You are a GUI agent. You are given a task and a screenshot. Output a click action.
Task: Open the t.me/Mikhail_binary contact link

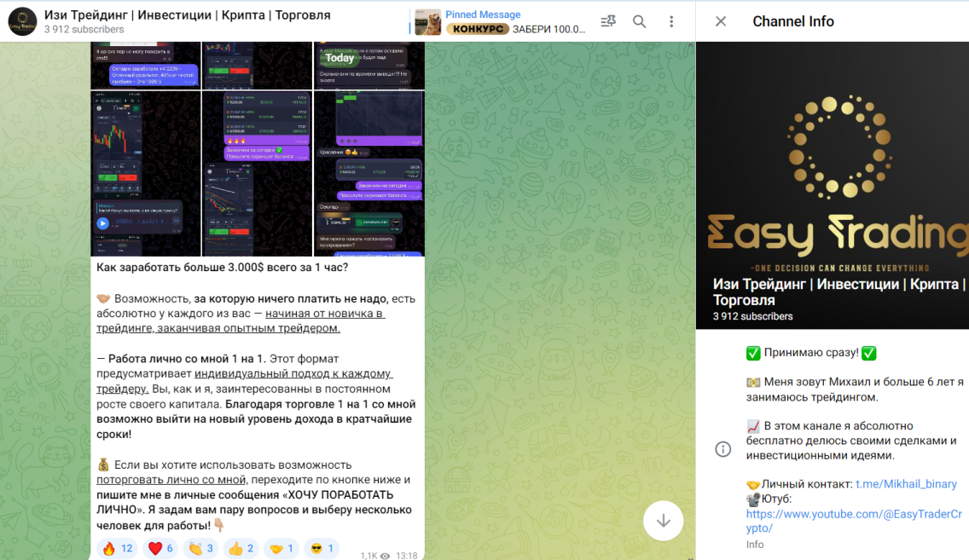point(906,484)
